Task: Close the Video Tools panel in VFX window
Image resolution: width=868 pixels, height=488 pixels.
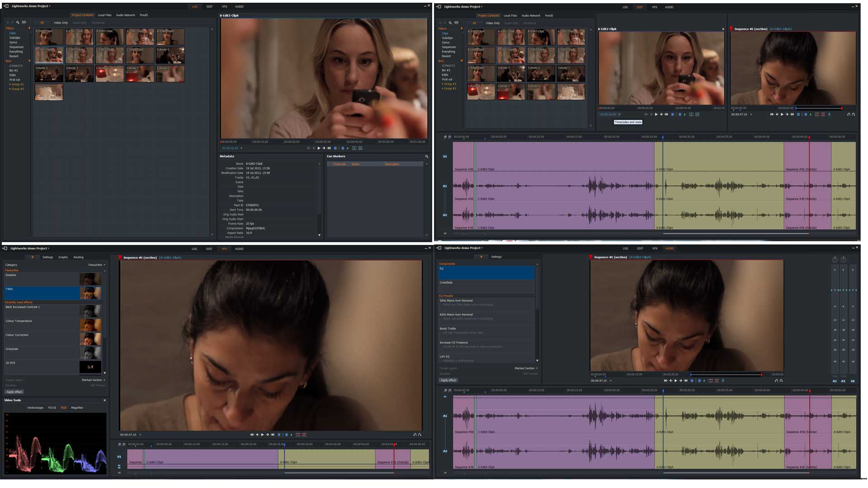Action: pyautogui.click(x=105, y=400)
